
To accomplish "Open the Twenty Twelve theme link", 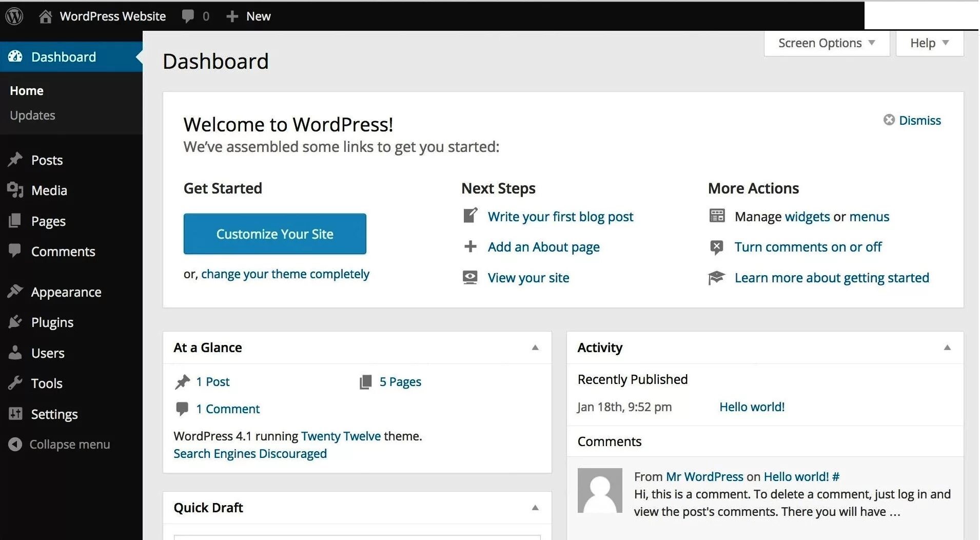I will [x=341, y=436].
